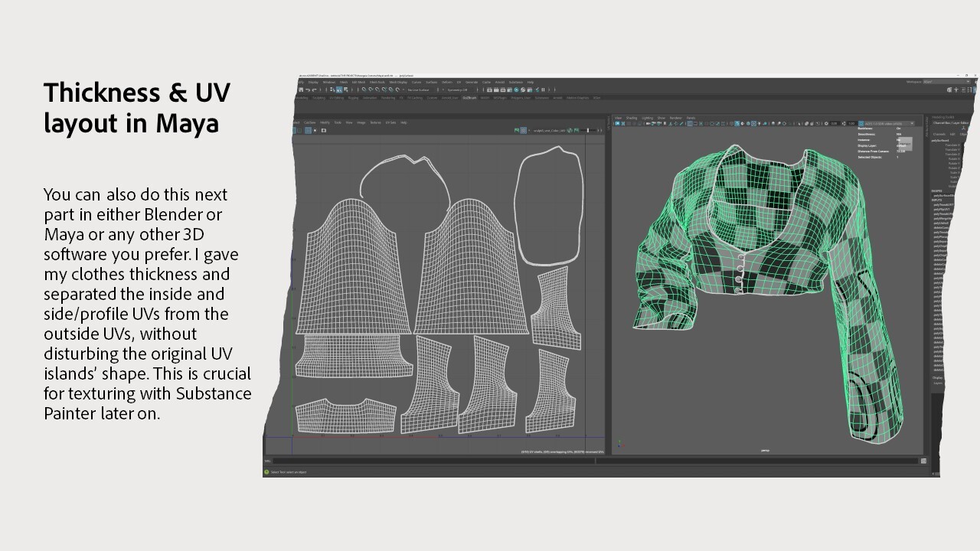Click 'persp' camera label in viewport
The image size is (980, 551).
764,450
